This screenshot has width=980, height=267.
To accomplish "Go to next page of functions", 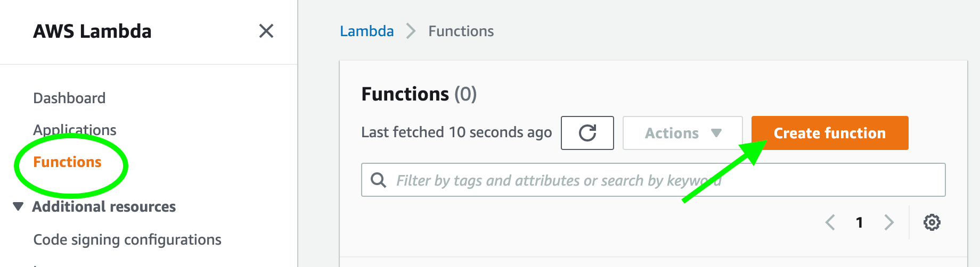I will (x=888, y=222).
